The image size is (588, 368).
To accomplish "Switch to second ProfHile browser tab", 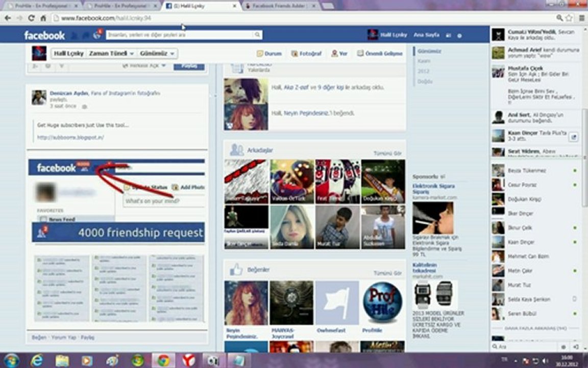I will coord(122,6).
